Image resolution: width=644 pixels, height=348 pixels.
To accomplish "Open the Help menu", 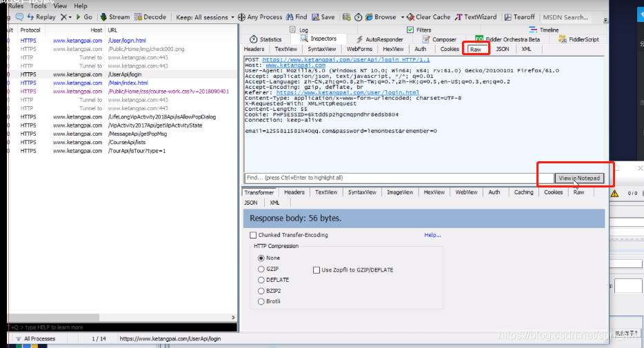I will (x=81, y=6).
